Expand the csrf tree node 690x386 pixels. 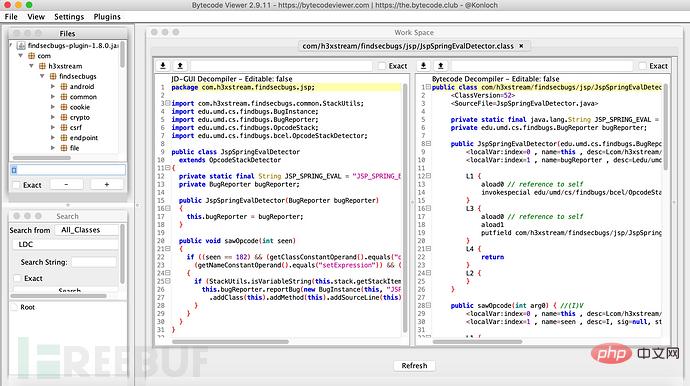click(53, 127)
